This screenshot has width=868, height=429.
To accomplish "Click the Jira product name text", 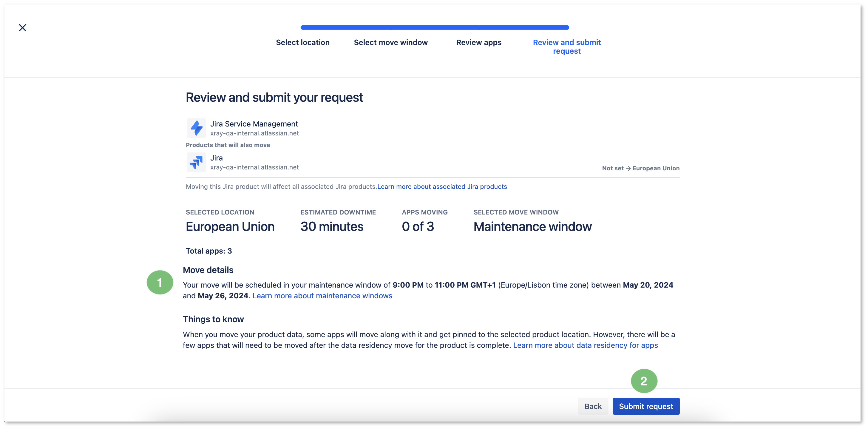I will point(216,158).
